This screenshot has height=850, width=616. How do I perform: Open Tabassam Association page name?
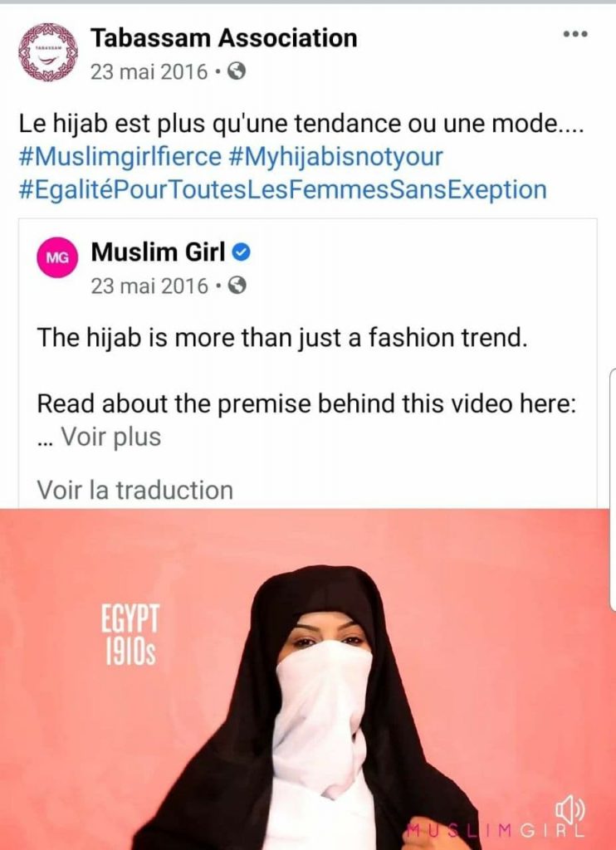[x=224, y=38]
